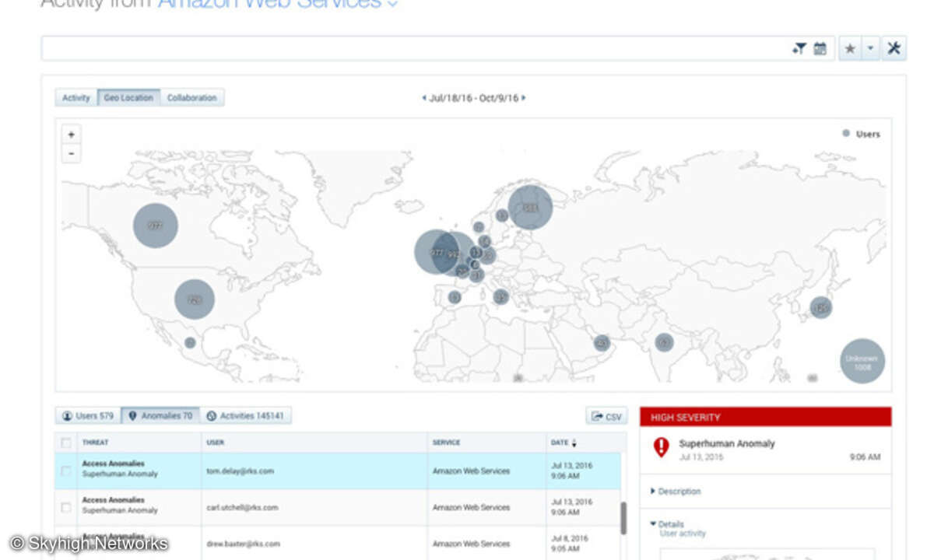
Task: Check the box for carl.utchell@rks.com row
Action: click(66, 507)
